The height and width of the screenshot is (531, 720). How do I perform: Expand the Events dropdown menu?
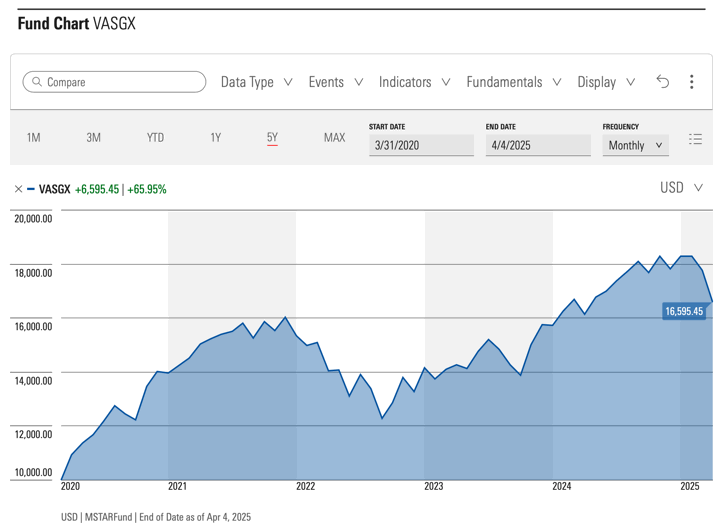pyautogui.click(x=335, y=82)
